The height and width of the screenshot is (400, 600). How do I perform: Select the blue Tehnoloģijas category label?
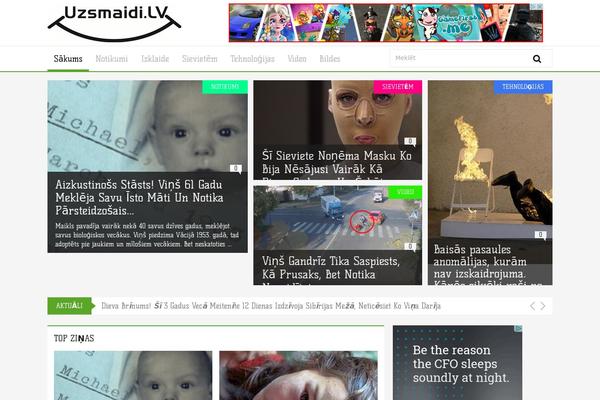pyautogui.click(x=523, y=87)
